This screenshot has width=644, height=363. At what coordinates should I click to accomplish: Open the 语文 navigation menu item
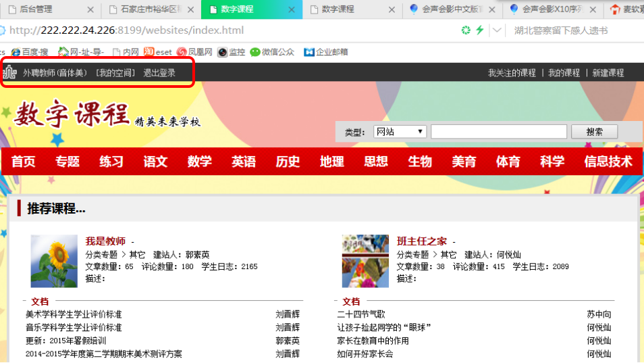click(x=155, y=162)
